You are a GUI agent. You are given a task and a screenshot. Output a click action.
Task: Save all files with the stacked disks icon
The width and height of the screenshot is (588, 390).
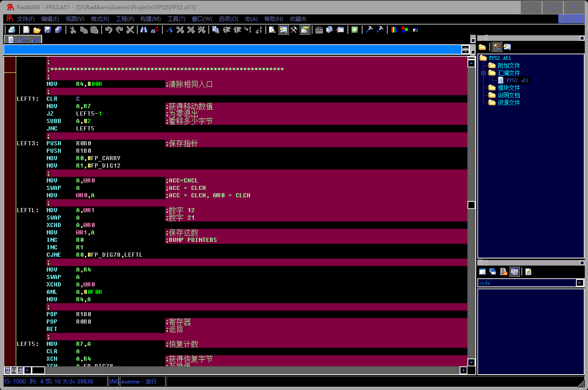[x=58, y=30]
